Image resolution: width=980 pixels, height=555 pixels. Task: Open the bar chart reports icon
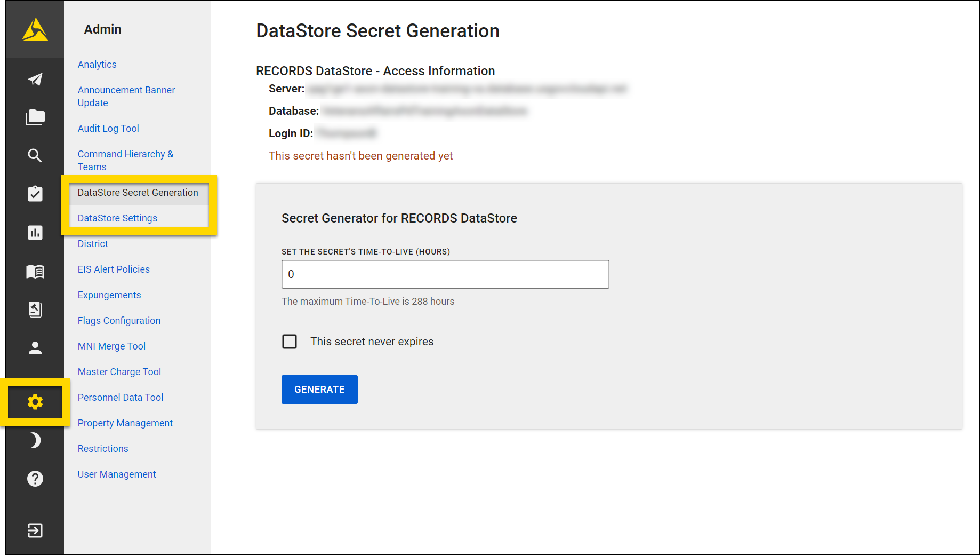[x=35, y=233]
